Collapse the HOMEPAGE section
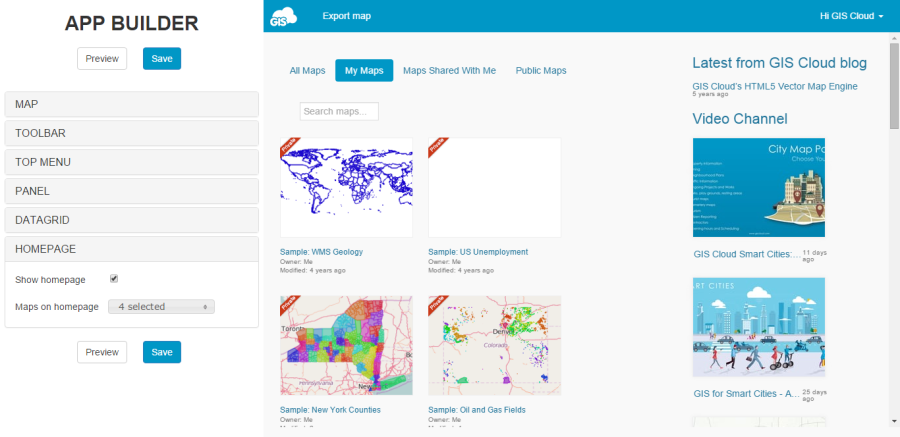Screen dimensions: 900x437 click(131, 249)
